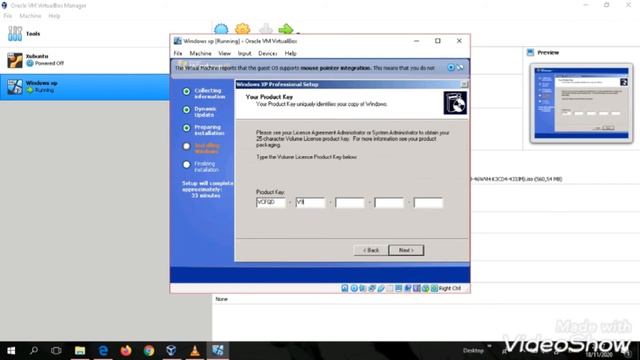This screenshot has height=360, width=640.
Task: Launch Firefox from the taskbar
Action: [x=126, y=350]
